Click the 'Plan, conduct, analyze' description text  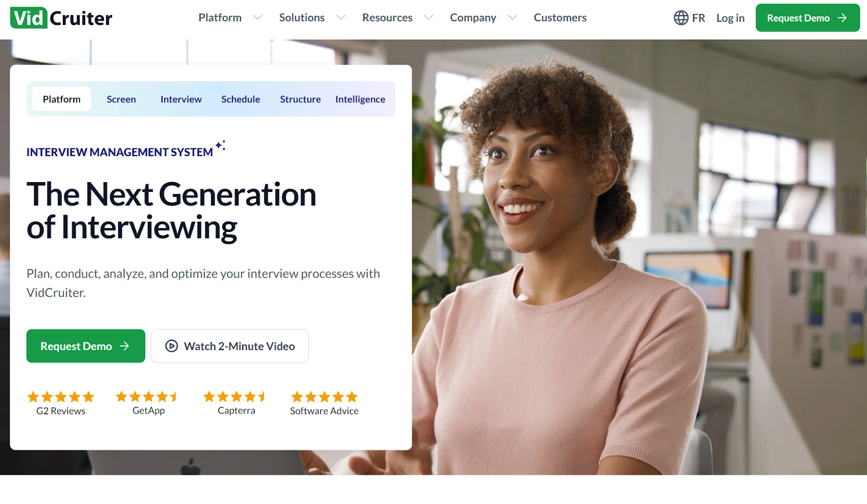pos(203,283)
